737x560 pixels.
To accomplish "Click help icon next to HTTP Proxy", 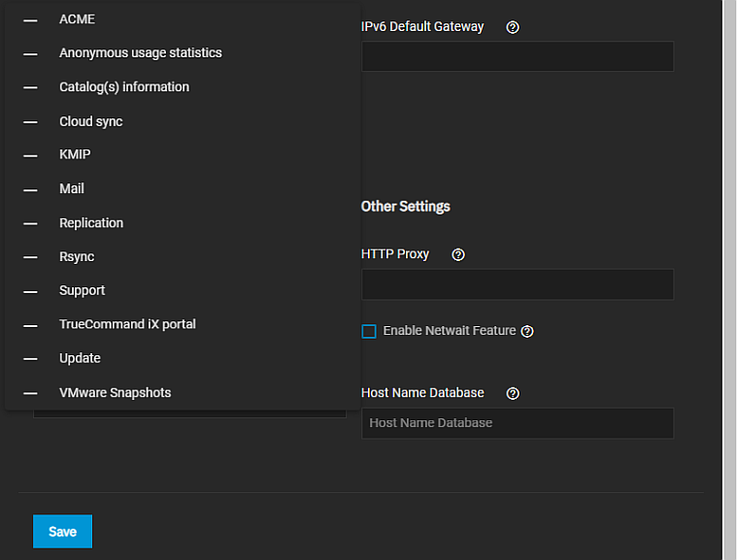I will coord(458,254).
